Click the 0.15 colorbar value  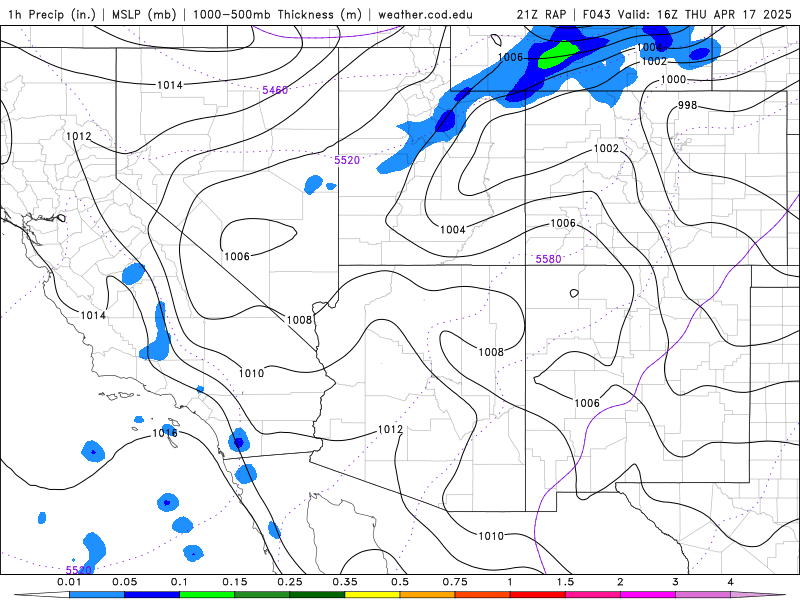click(x=235, y=582)
